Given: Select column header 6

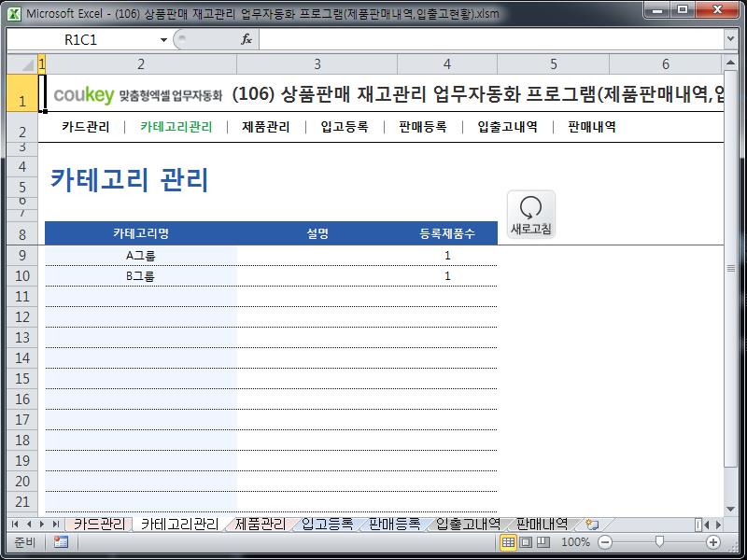Looking at the screenshot, I should 666,63.
